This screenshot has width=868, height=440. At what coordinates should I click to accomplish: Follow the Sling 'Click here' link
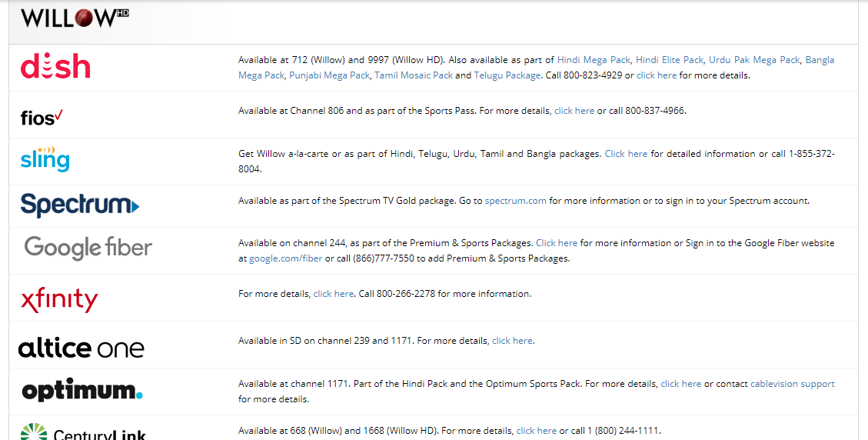point(626,154)
